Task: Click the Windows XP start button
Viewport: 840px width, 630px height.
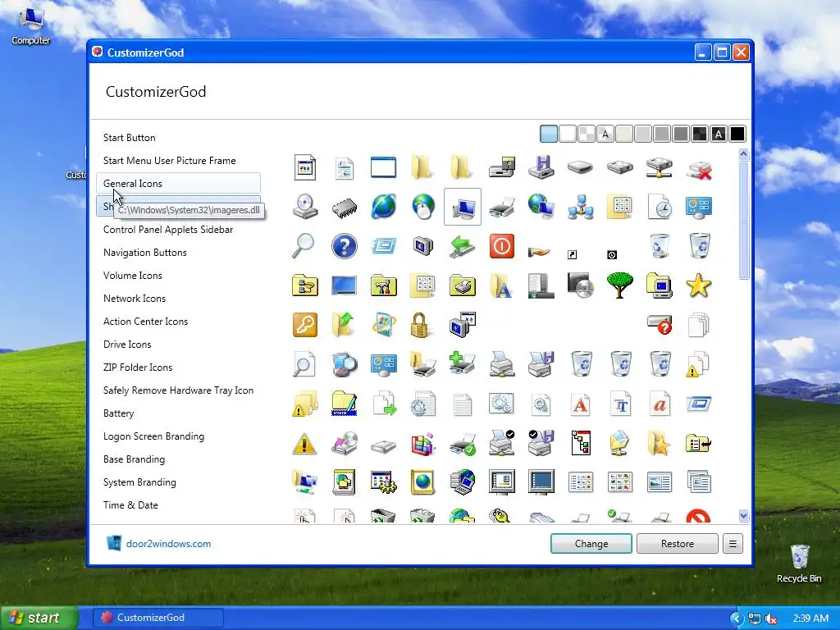Action: [39, 618]
